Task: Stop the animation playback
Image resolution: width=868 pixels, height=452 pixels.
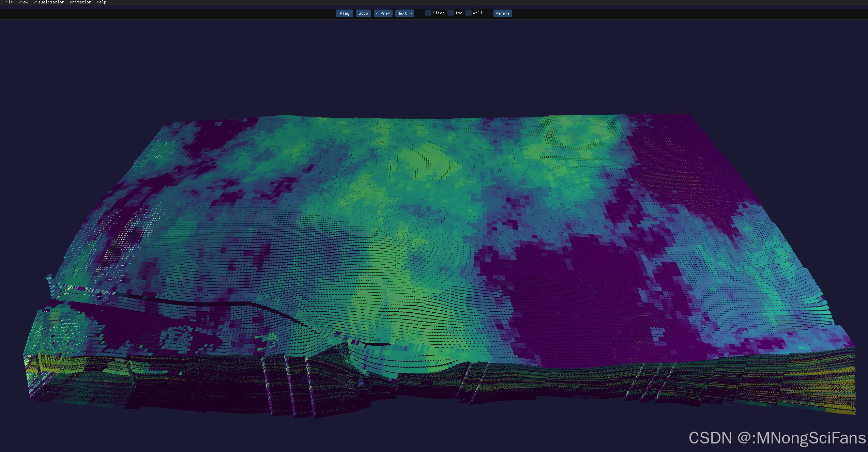Action: coord(363,13)
